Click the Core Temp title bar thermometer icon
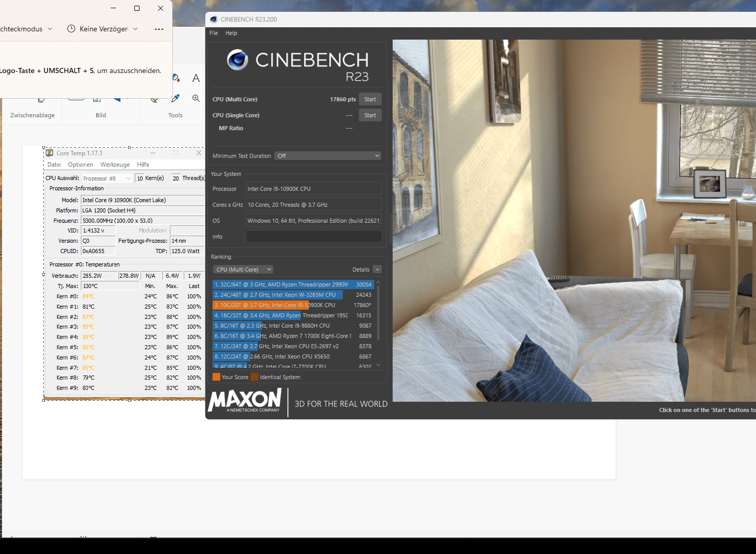This screenshot has height=554, width=756. 49,153
